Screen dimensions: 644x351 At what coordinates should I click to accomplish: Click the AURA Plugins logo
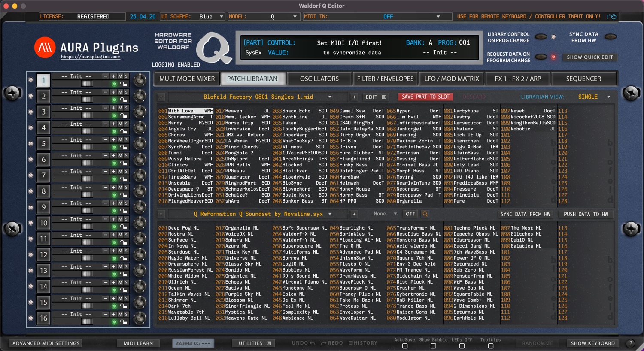45,47
